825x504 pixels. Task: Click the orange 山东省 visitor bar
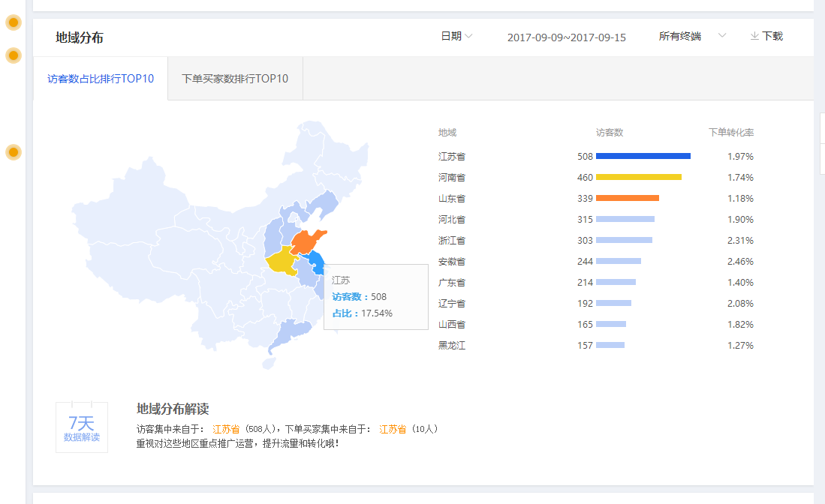tap(627, 198)
